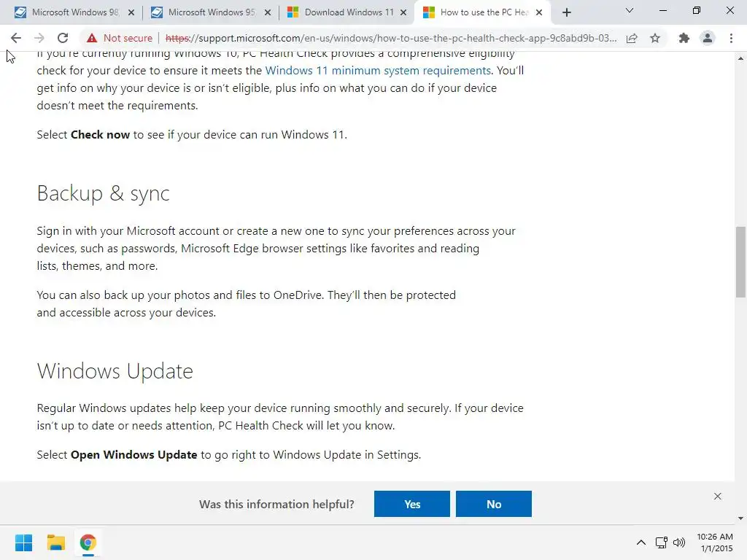This screenshot has width=747, height=560.
Task: Click the scrollbar up arrow
Action: coord(741,58)
